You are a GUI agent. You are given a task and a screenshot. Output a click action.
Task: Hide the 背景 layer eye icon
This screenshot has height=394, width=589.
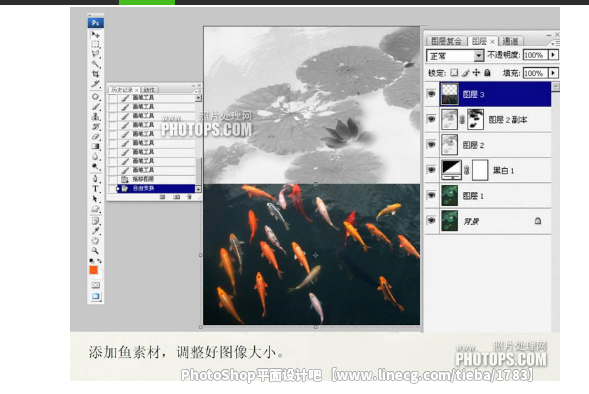tap(431, 221)
